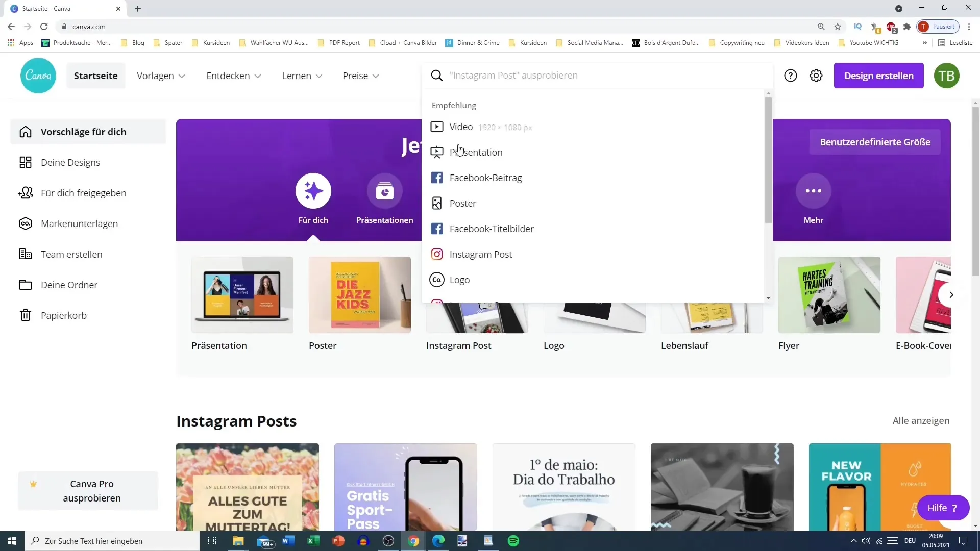Viewport: 980px width, 551px height.
Task: Expand the Entdecken navigation dropdown
Action: (234, 76)
